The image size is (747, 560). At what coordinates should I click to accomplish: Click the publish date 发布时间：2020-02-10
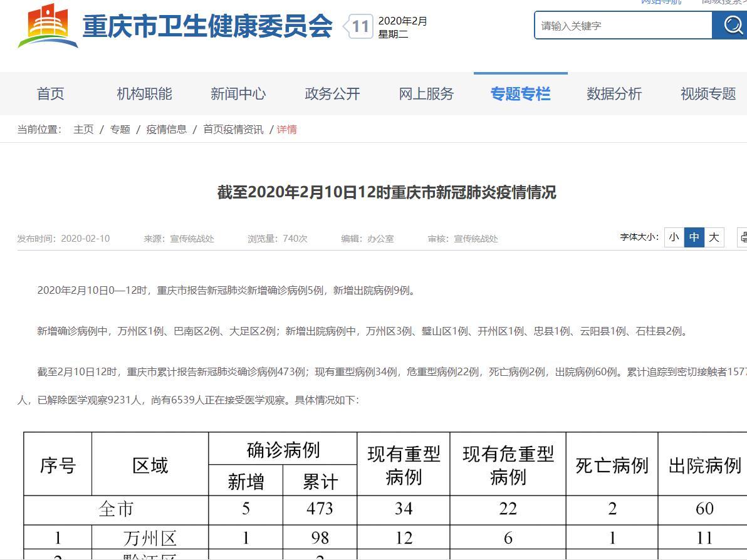pos(63,239)
